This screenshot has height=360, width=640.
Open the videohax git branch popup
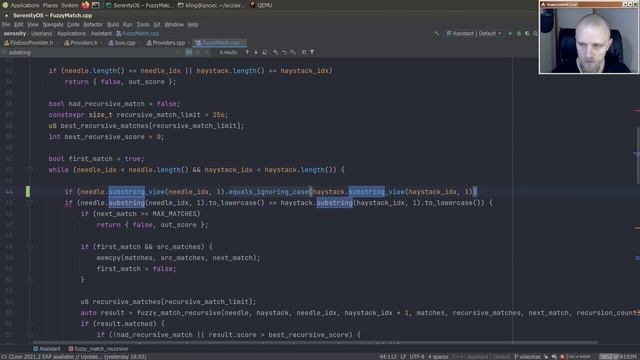point(527,357)
